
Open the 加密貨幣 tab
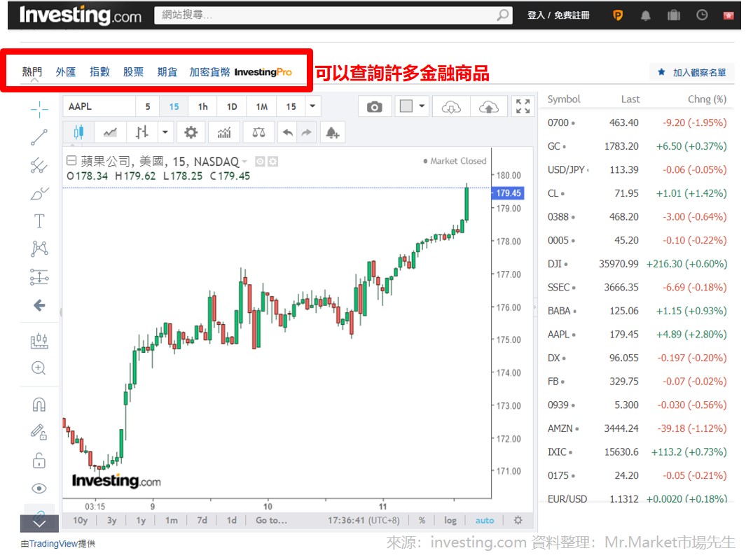coord(209,72)
